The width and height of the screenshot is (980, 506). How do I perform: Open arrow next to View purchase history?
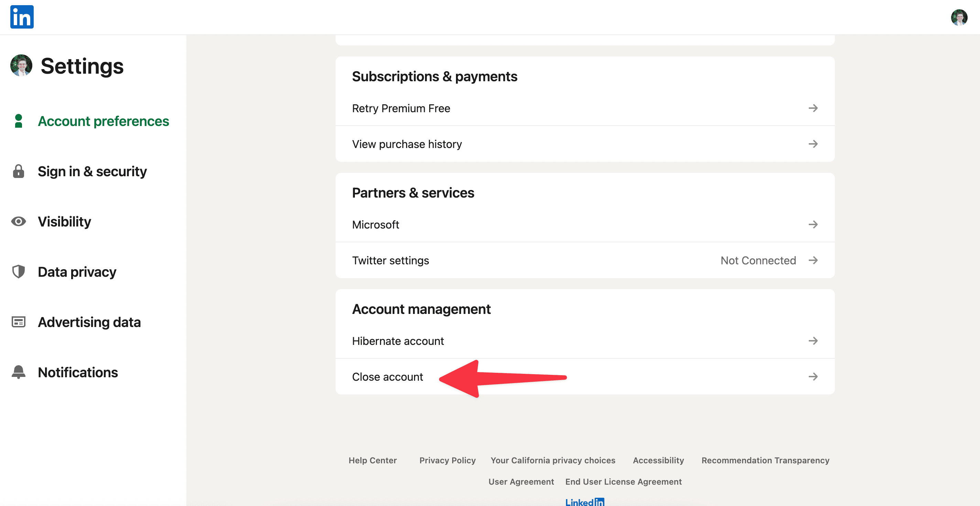pos(813,144)
